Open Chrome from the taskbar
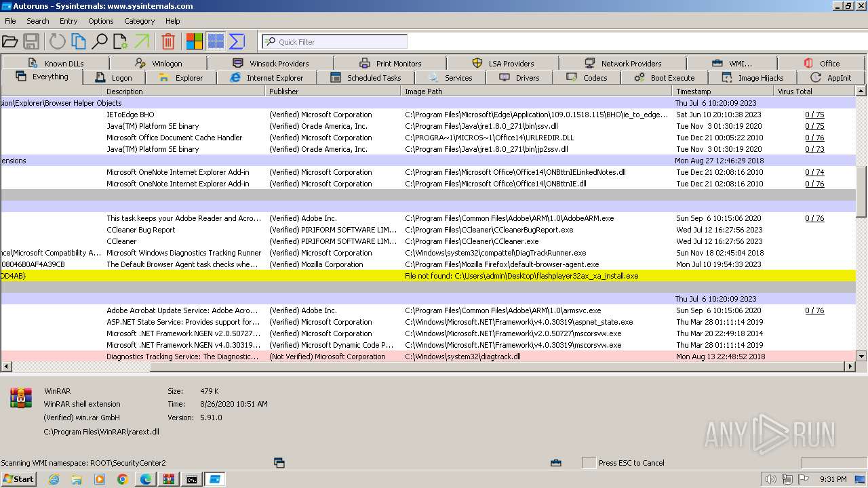868x488 pixels. pos(123,479)
